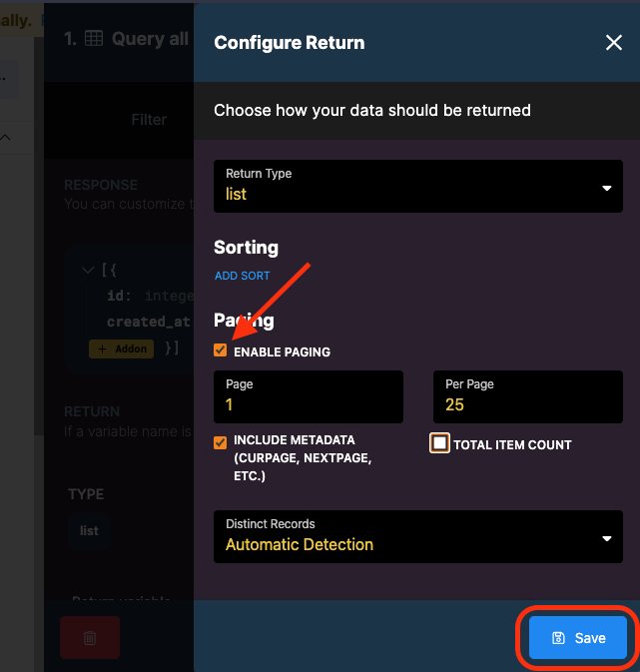Check the Total Item Count checkbox
The image size is (640, 672).
click(439, 443)
